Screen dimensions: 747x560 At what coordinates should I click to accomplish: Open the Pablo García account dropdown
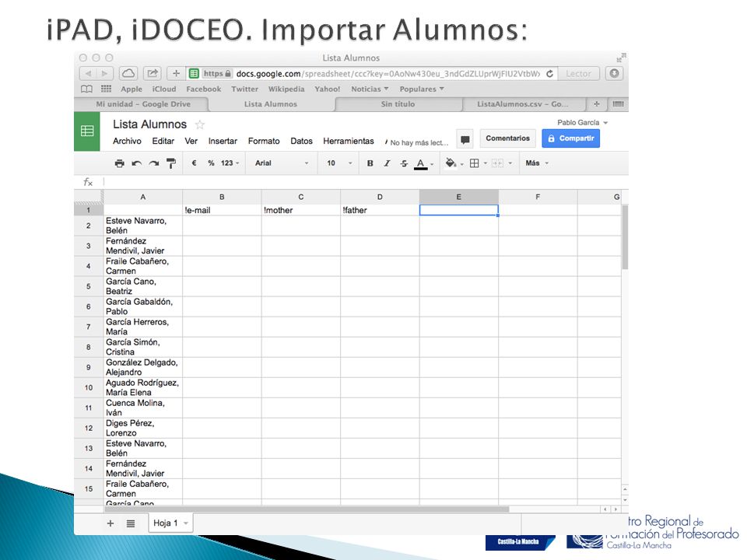pos(582,123)
